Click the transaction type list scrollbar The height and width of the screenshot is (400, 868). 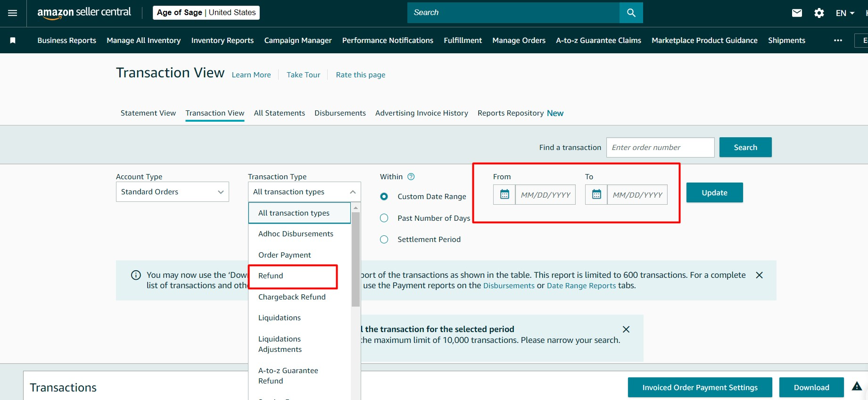[x=355, y=259]
